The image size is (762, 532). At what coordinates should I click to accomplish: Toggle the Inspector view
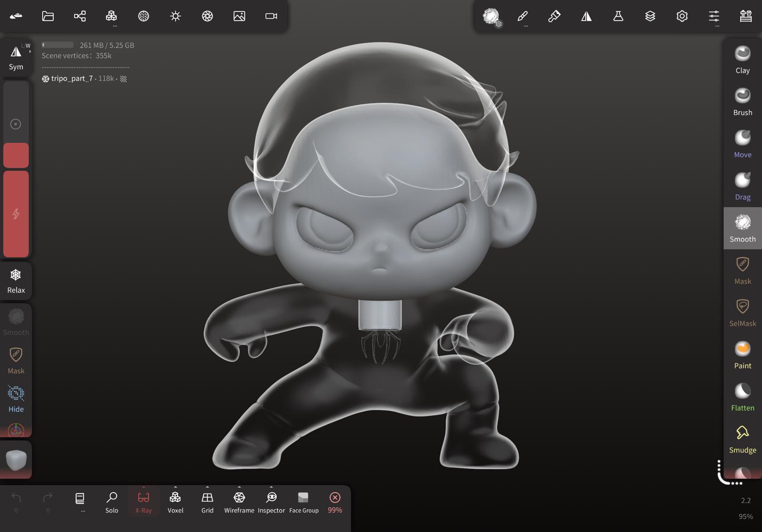point(271,502)
